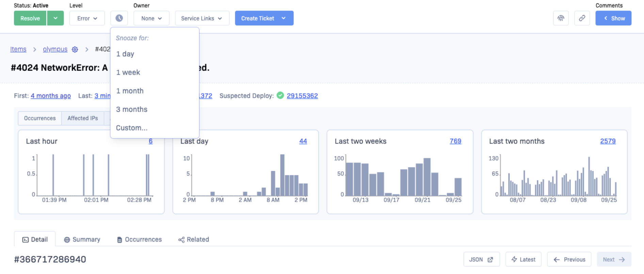Switch to the Affected IPs tab
This screenshot has height=274, width=644.
pos(82,118)
